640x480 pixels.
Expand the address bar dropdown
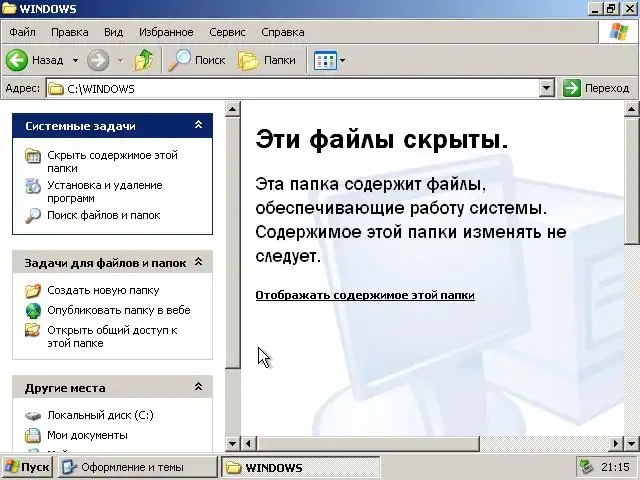click(x=546, y=88)
